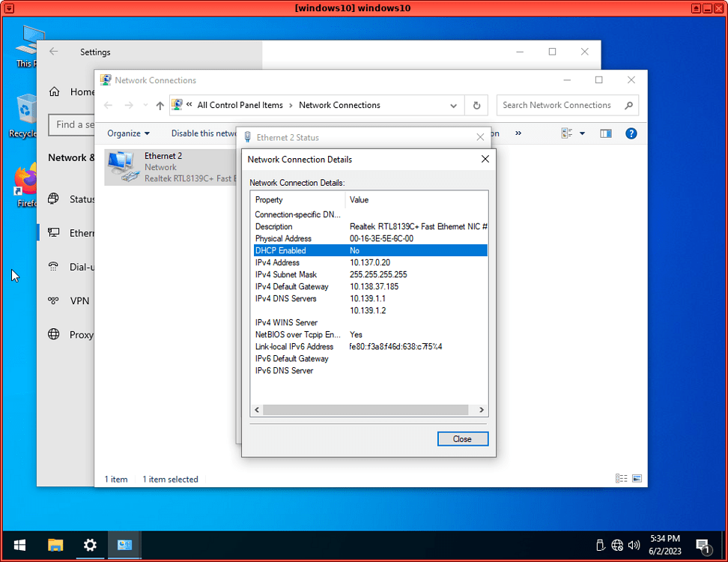Viewport: 728px width, 562px height.
Task: Select the Physical Address row
Action: tap(371, 238)
